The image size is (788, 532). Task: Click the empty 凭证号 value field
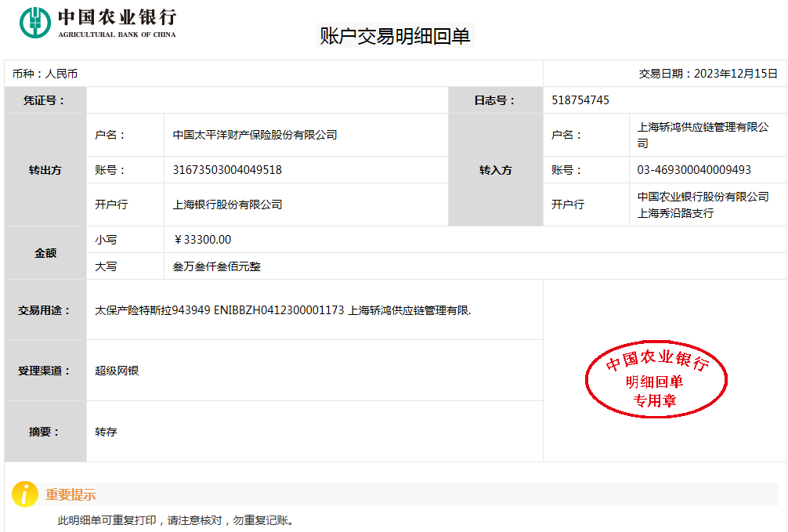pyautogui.click(x=266, y=100)
